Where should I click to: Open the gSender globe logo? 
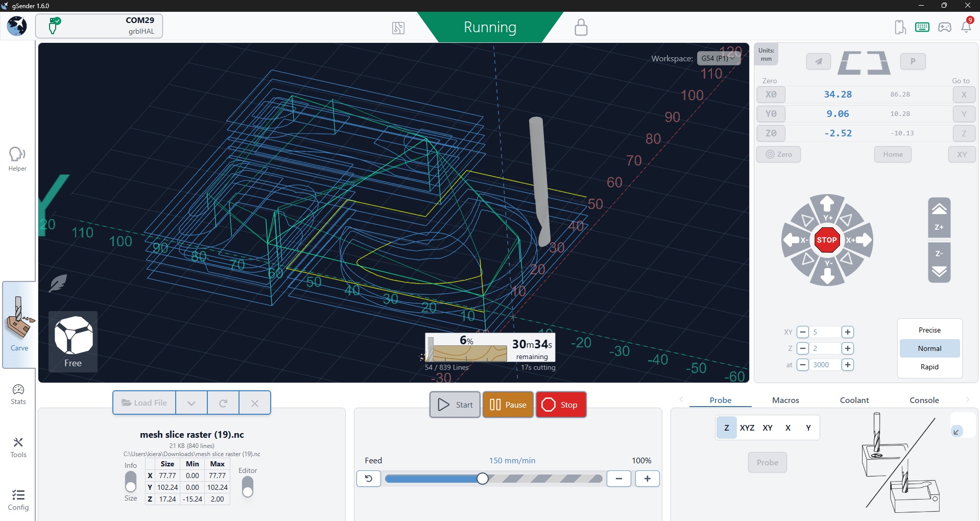(x=17, y=26)
